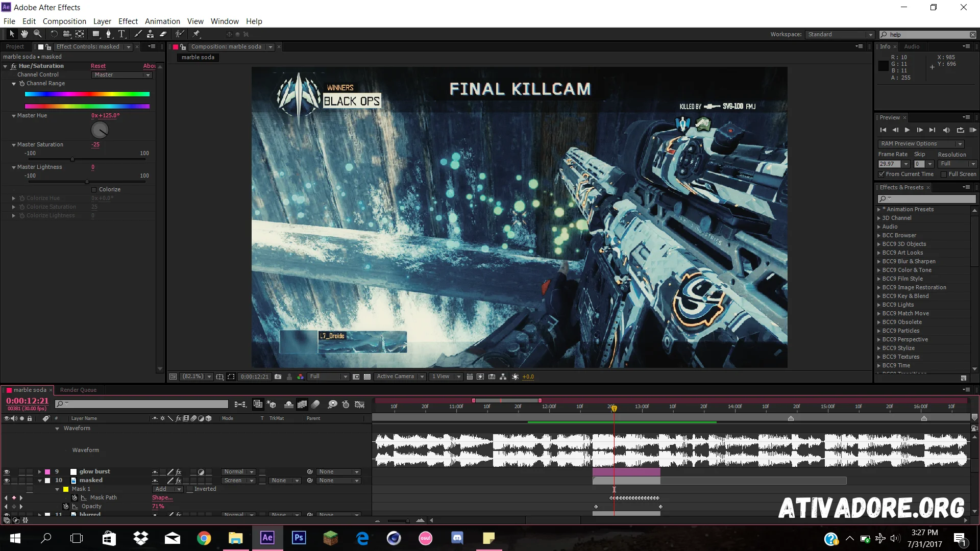Enable the Full Screen preview checkbox
This screenshot has height=551, width=980.
point(944,174)
